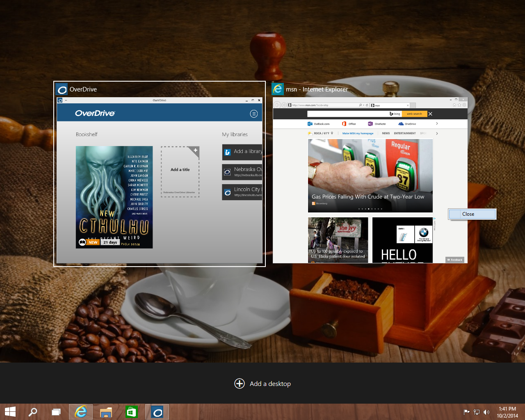The image size is (525, 420).
Task: Click the orange "web search" button
Action: click(x=414, y=114)
